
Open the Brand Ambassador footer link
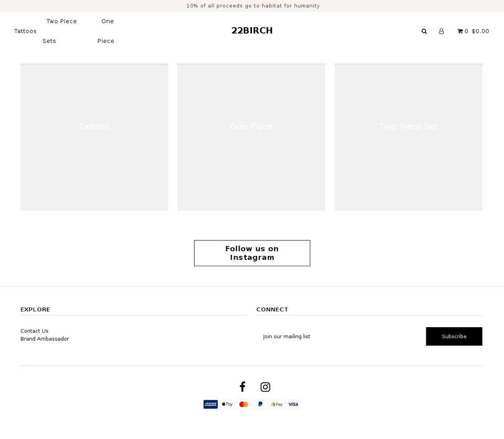point(45,339)
